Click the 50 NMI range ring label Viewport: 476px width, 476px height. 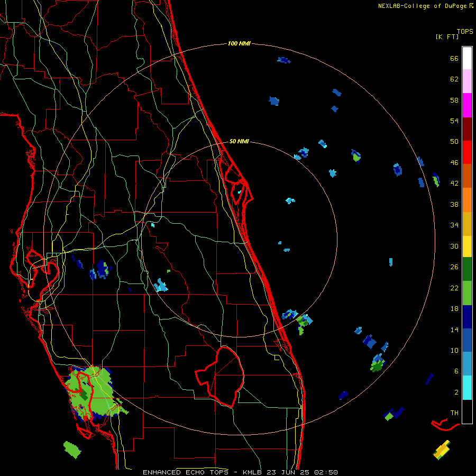(x=239, y=141)
